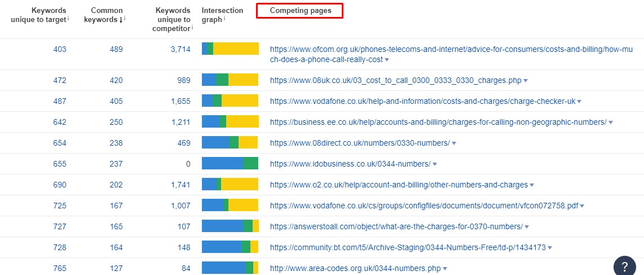Click the intersection graph bar for o2.co.uk row

click(230, 185)
